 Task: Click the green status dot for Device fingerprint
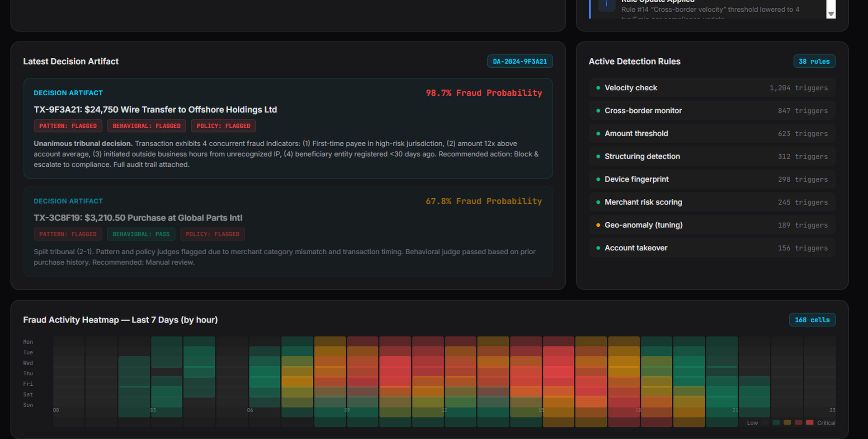pos(598,179)
